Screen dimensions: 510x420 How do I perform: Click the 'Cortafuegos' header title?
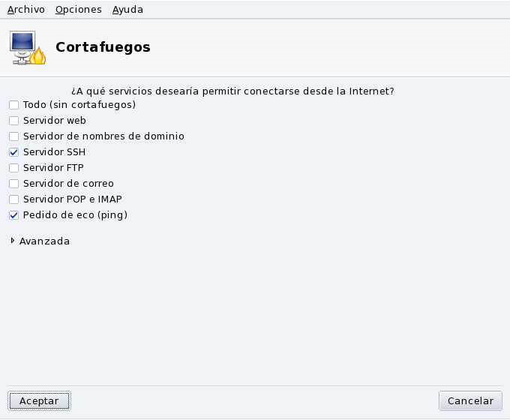tap(103, 47)
